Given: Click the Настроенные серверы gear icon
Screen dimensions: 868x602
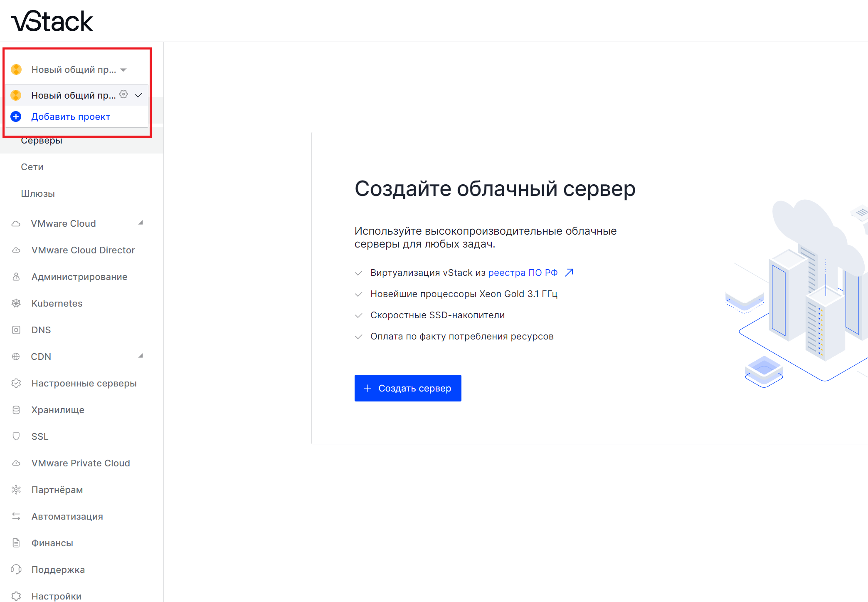Looking at the screenshot, I should (16, 383).
